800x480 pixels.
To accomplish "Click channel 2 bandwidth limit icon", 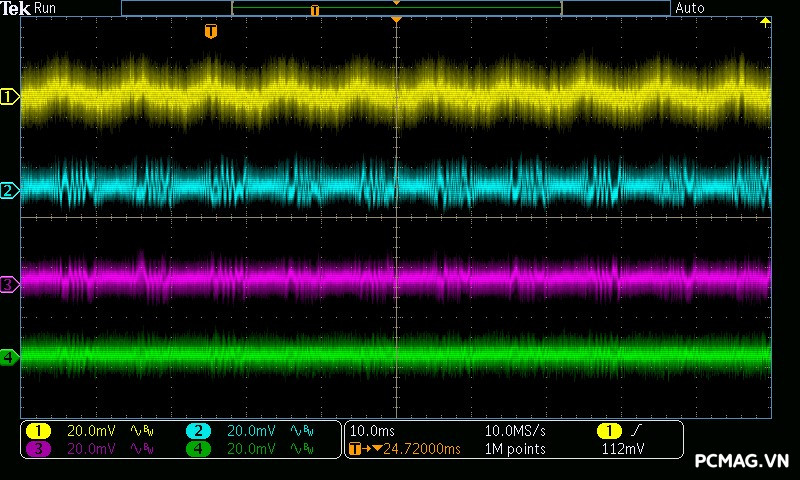I will [301, 430].
